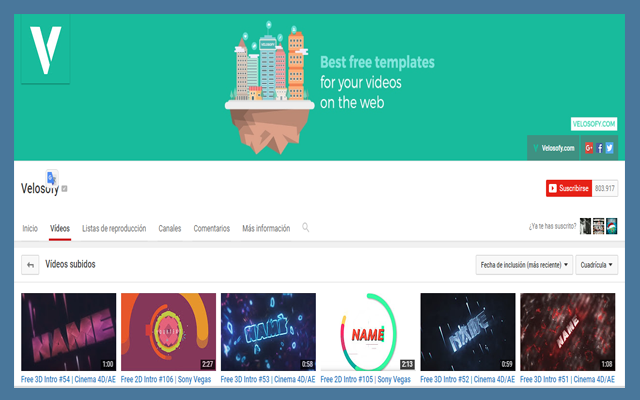
Task: Click the Velosofy channel logo avatar
Action: pyautogui.click(x=46, y=48)
